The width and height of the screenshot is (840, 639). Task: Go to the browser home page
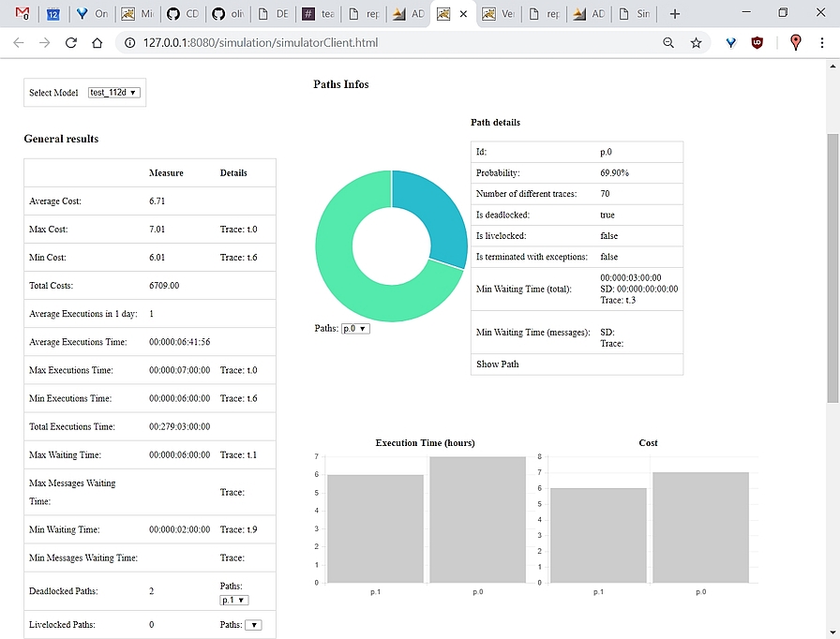click(x=97, y=43)
